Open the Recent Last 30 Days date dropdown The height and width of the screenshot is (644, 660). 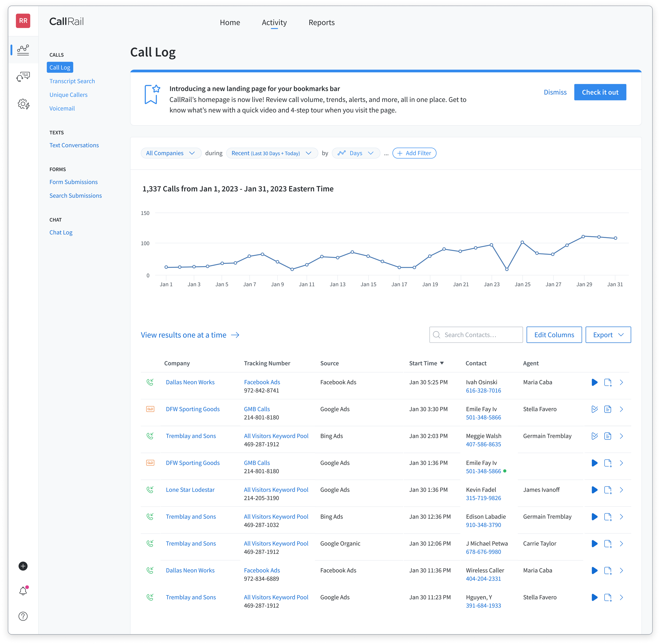(271, 153)
